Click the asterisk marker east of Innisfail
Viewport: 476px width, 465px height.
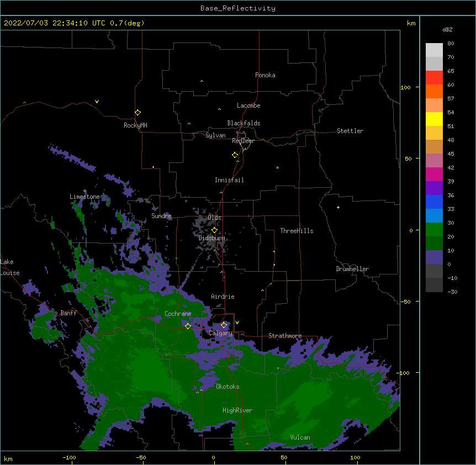277,167
